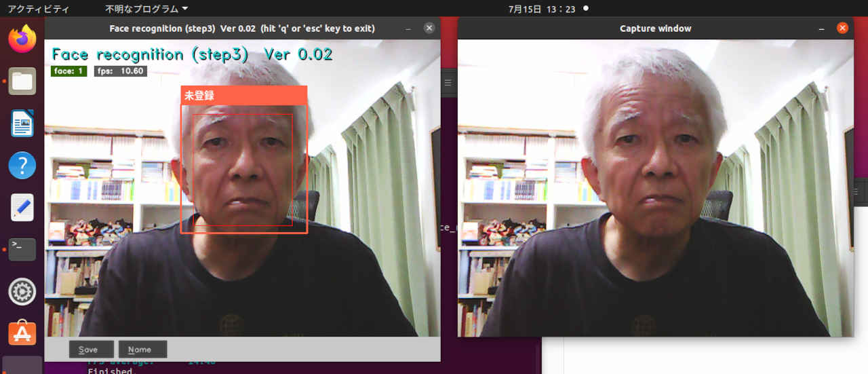Open Ubuntu Software store from dock
Viewport: 868px width, 374px height.
pos(22,333)
